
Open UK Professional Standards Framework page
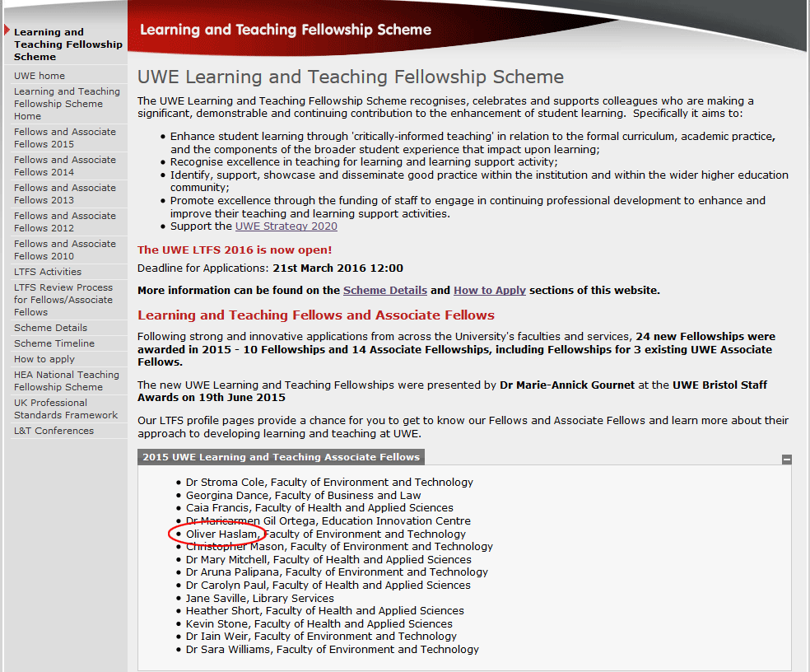pyautogui.click(x=66, y=408)
